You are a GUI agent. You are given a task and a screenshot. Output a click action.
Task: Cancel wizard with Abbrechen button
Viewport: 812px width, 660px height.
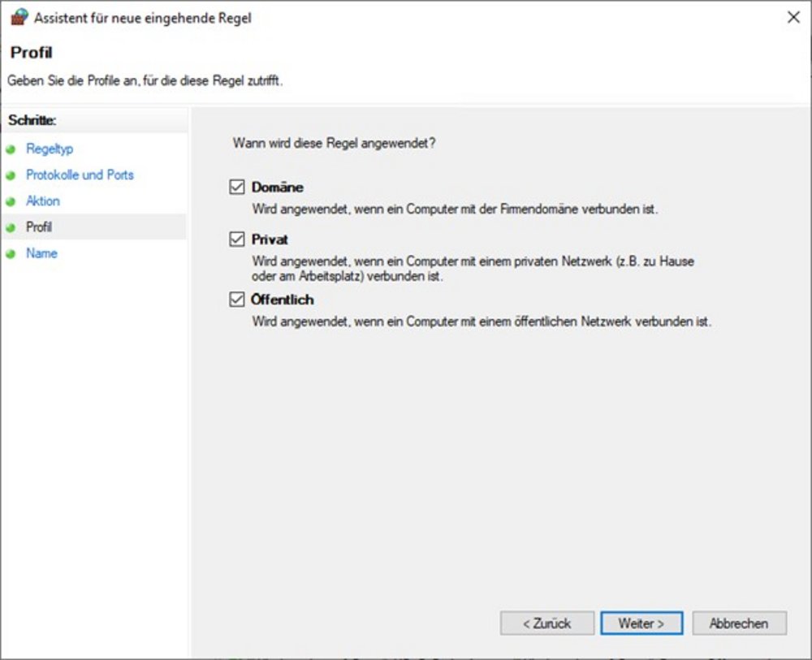[740, 623]
